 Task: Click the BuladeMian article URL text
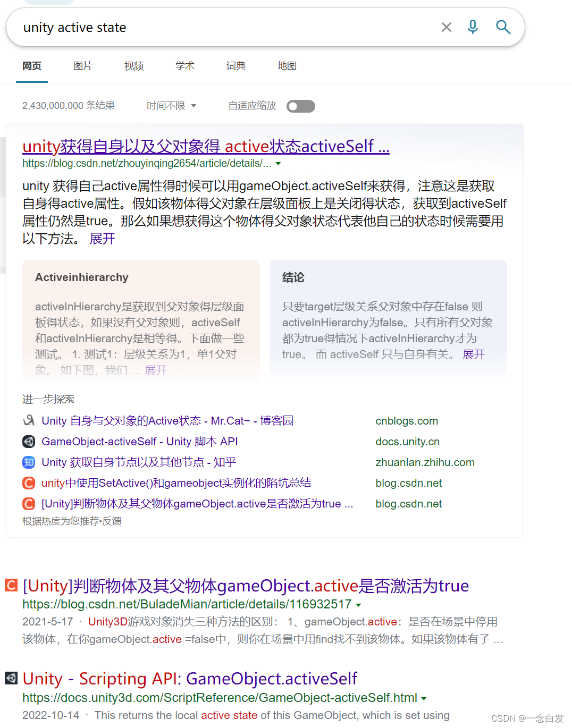tap(187, 604)
